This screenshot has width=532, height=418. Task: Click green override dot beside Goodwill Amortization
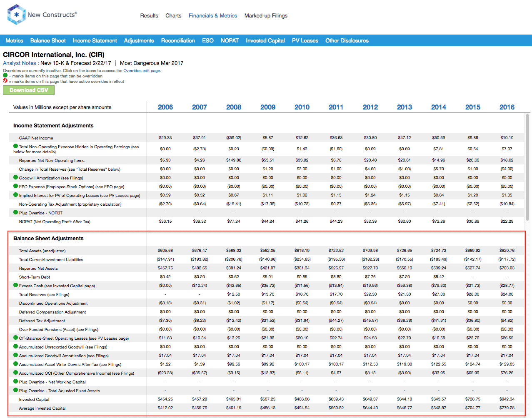point(16,177)
